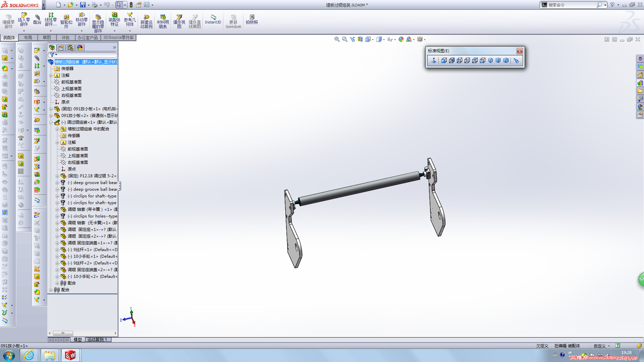
Task: Open Hide/Show Items glasses dropdown arrow
Action: pyautogui.click(x=395, y=40)
